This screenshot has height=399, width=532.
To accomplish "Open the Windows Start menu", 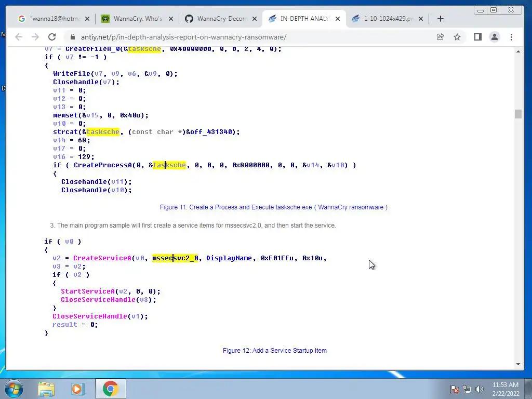I will [x=14, y=389].
